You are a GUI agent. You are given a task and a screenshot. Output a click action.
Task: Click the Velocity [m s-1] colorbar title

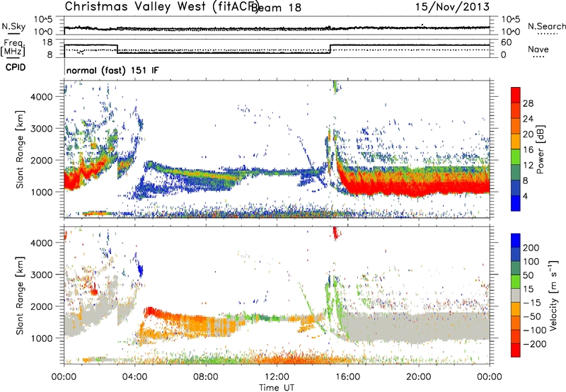(x=553, y=295)
